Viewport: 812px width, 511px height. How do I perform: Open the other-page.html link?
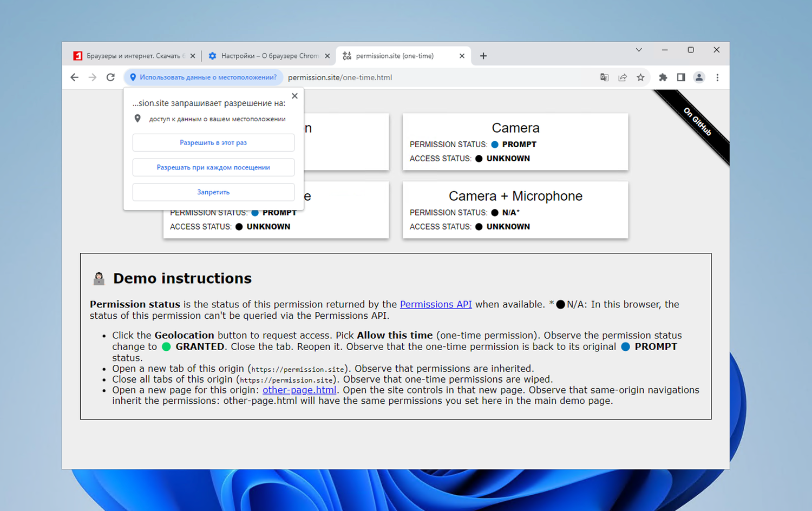click(299, 390)
